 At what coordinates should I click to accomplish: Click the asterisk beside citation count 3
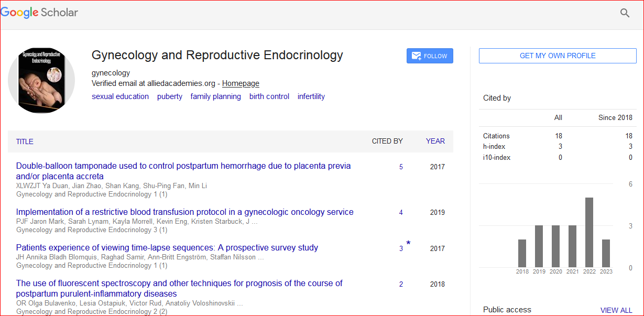coord(408,244)
